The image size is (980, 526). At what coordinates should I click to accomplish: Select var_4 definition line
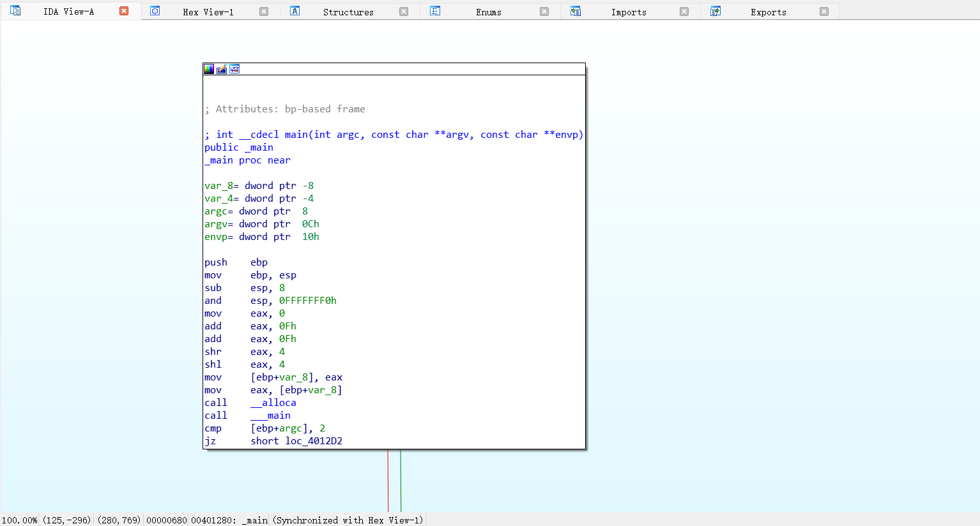tap(259, 199)
